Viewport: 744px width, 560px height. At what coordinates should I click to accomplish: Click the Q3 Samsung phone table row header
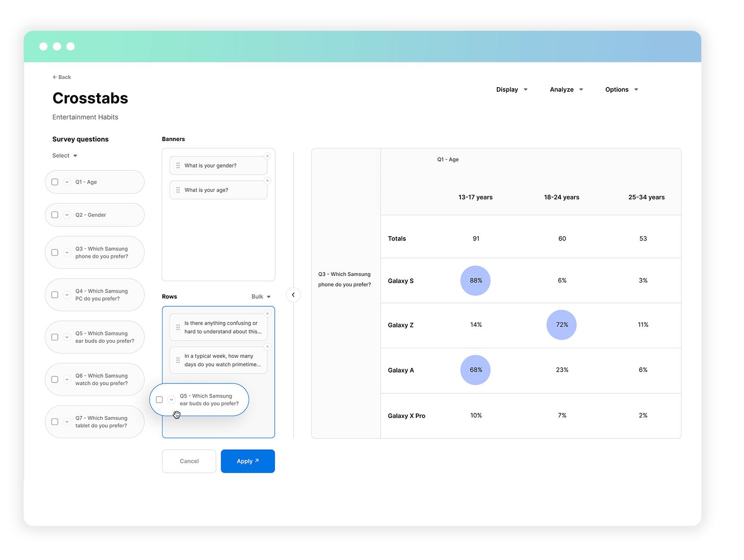[x=345, y=279]
